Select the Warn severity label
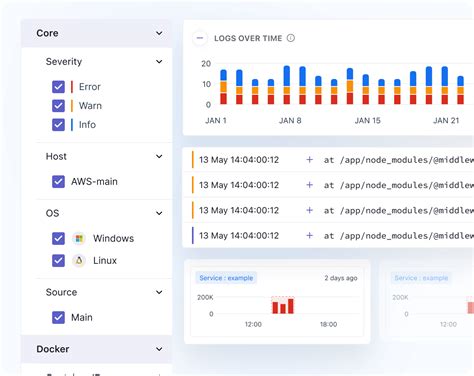Viewport: 474px width, 376px height. pyautogui.click(x=90, y=106)
